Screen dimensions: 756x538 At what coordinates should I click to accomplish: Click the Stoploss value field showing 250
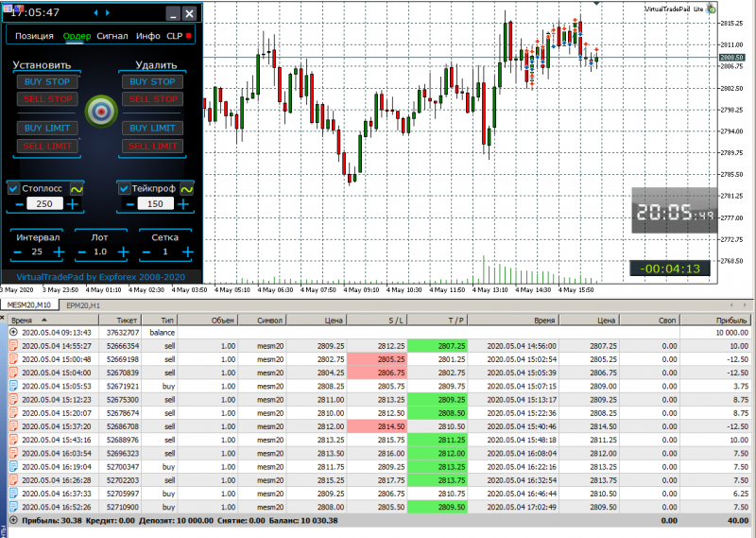(x=44, y=204)
